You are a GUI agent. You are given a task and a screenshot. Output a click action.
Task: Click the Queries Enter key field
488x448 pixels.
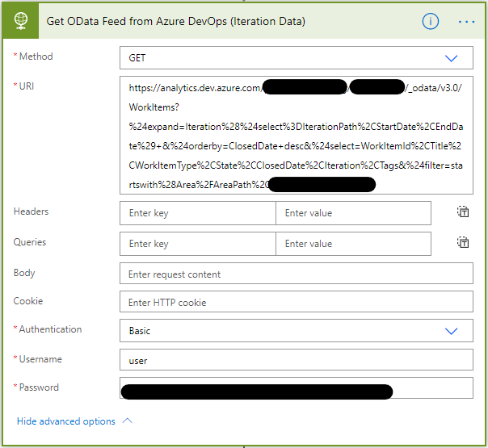(198, 244)
